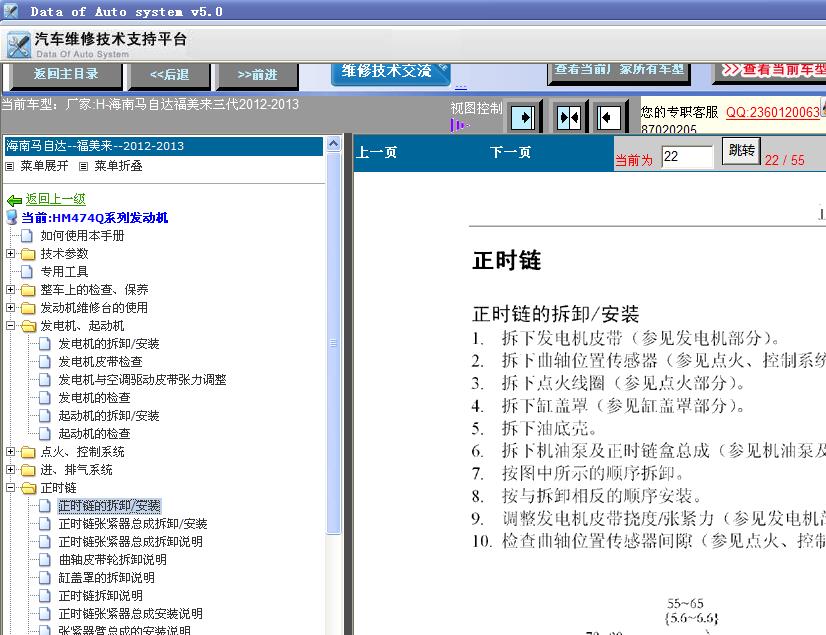This screenshot has height=635, width=826.
Task: Click the platform wrench logo icon
Action: pyautogui.click(x=19, y=45)
